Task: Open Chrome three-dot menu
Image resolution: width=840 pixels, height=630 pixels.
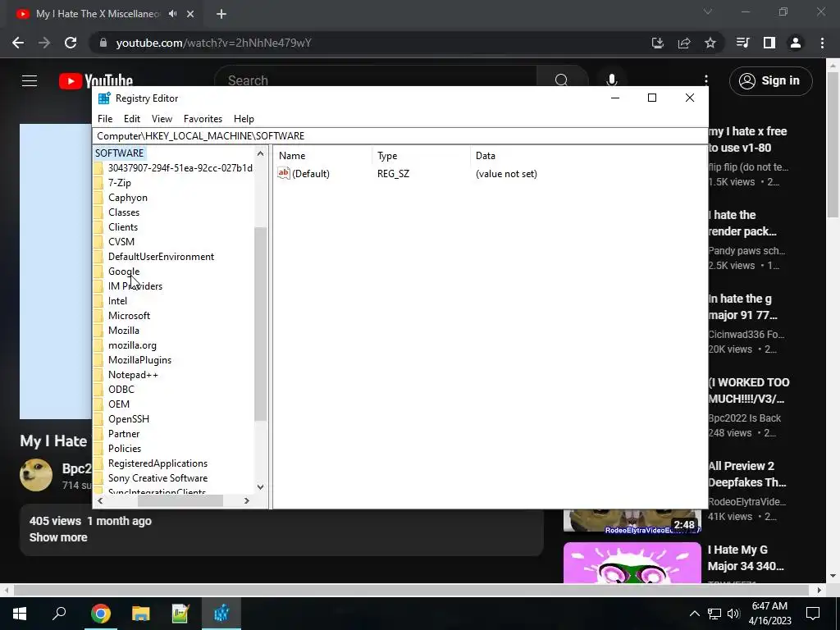Action: [822, 43]
